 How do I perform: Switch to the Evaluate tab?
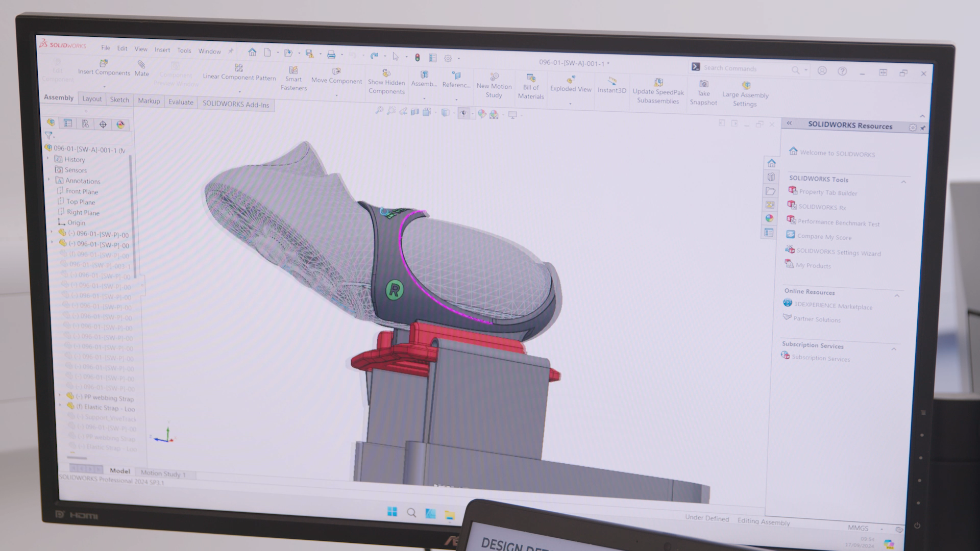pos(181,102)
